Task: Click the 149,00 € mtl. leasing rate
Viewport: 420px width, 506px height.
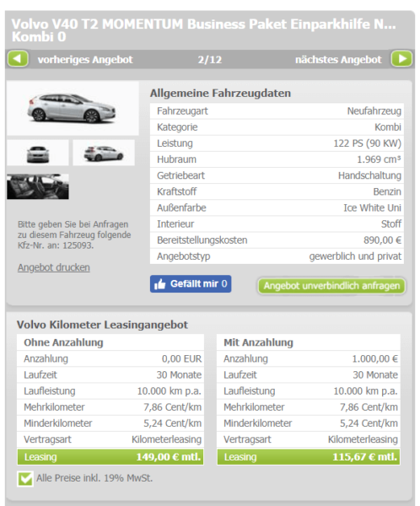Action: tap(169, 457)
